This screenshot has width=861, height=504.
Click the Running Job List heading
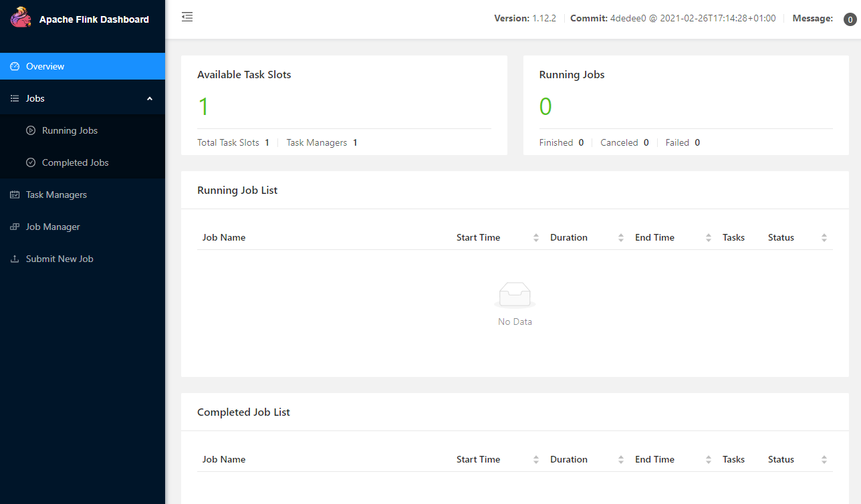tap(237, 190)
